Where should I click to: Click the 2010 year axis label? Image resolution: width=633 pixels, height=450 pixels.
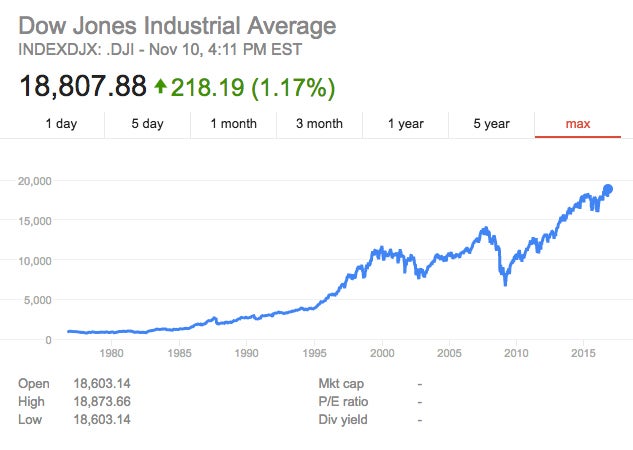click(517, 353)
